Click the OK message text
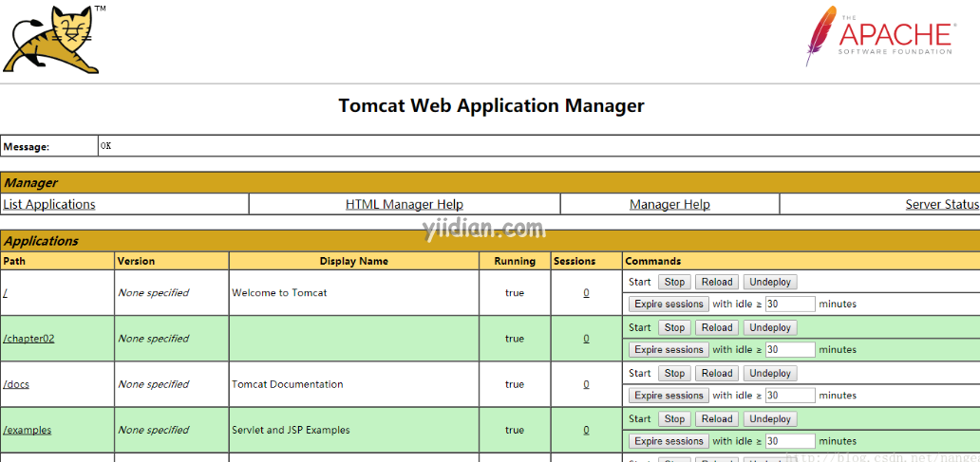 pos(105,145)
